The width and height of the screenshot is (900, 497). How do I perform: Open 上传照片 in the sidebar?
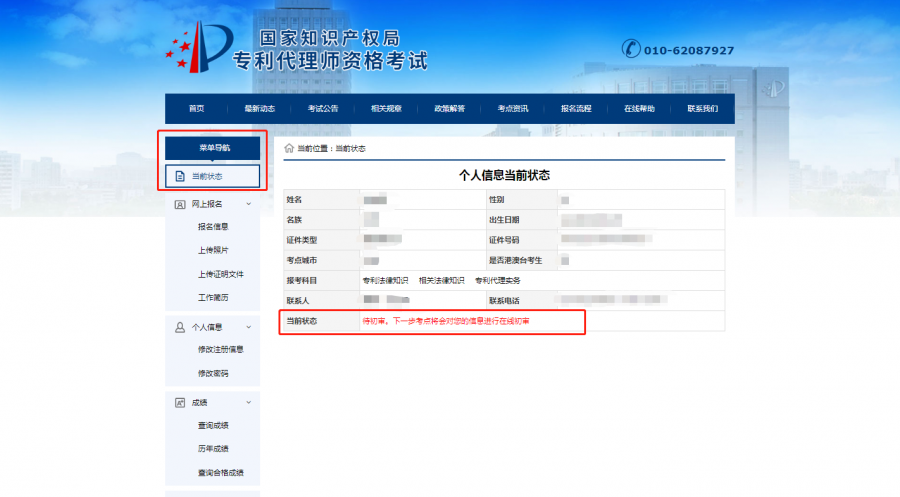(x=213, y=250)
